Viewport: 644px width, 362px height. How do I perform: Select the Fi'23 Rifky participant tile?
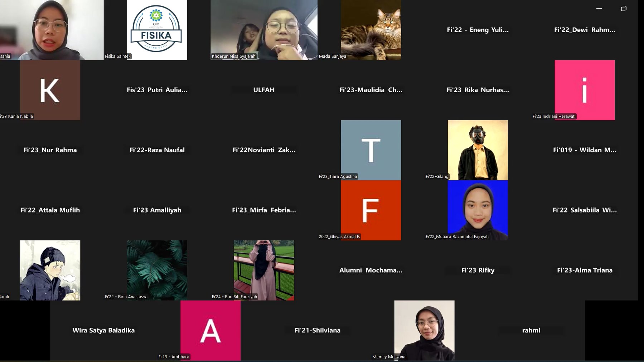pyautogui.click(x=478, y=270)
